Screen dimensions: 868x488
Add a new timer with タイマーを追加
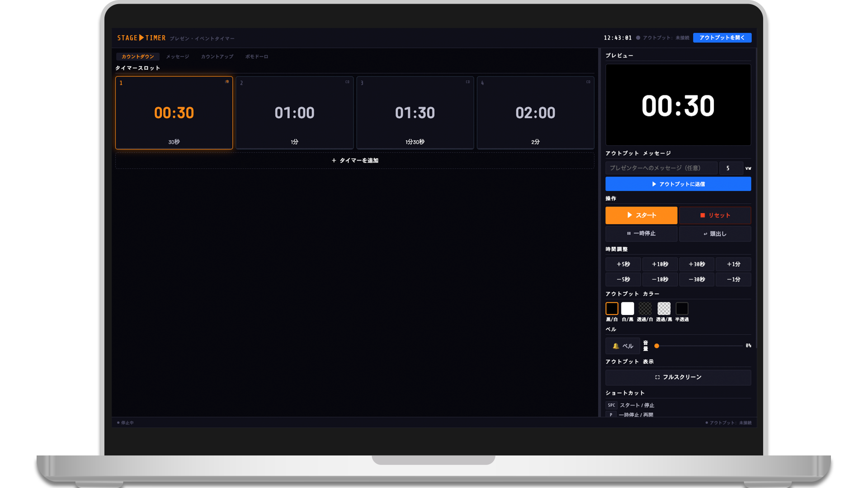(x=355, y=160)
